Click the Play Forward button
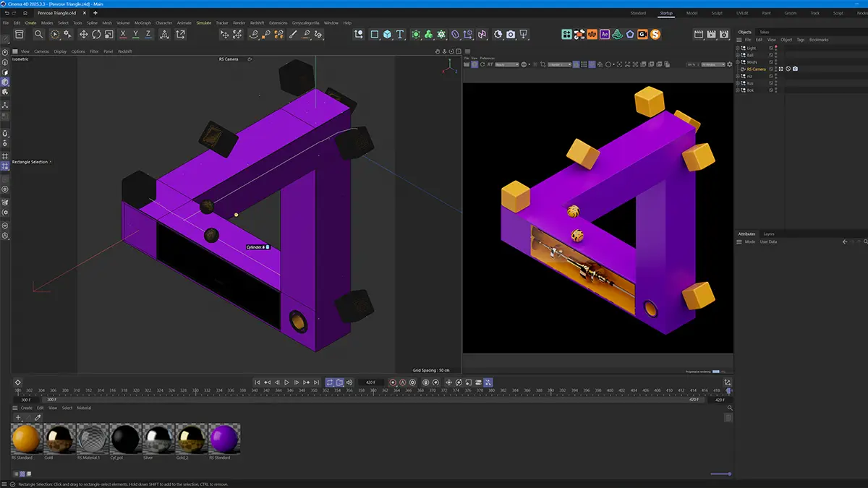Viewport: 868px width, 488px height. [x=286, y=382]
